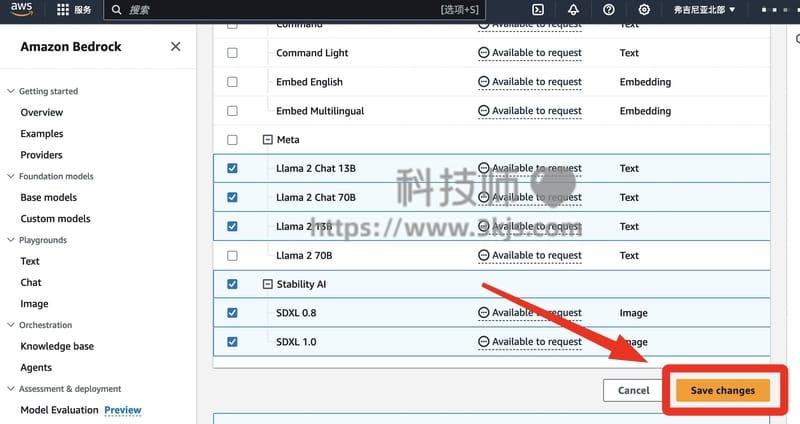Check the Command Light checkbox
800x424 pixels.
232,53
